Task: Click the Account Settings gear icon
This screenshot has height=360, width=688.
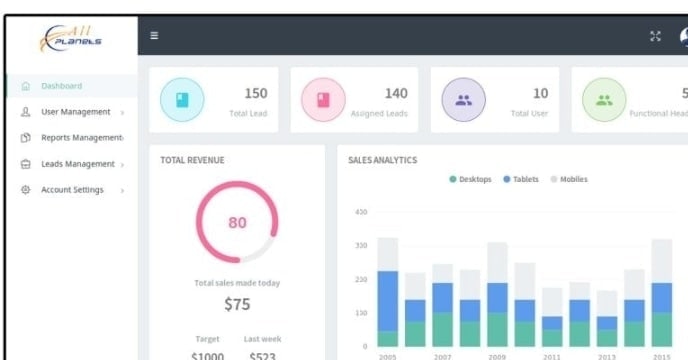Action: [x=26, y=190]
